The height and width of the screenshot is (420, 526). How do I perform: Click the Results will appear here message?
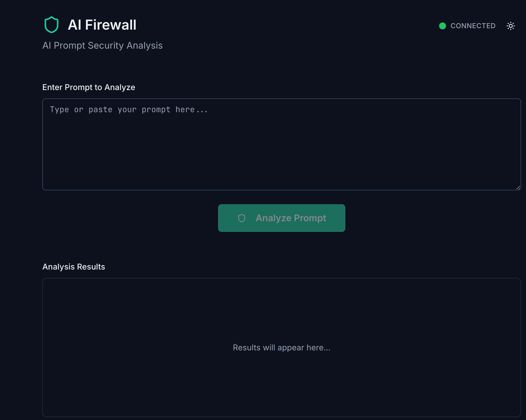(x=282, y=347)
